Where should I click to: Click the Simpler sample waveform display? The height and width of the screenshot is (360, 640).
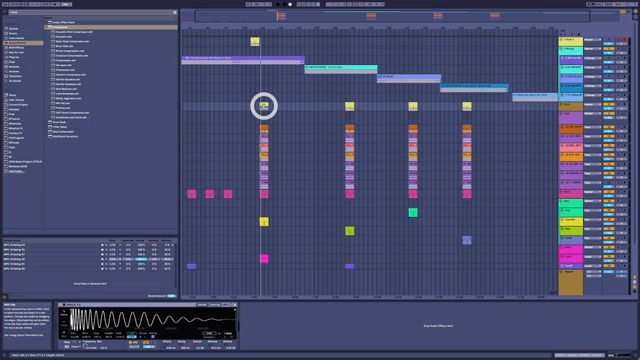(152, 319)
